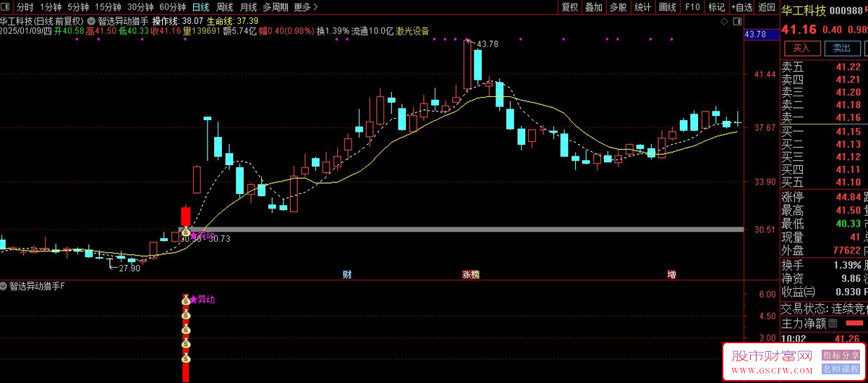This screenshot has height=383, width=868.
Task: Click the 涨停 value 44.84
Action: pos(848,197)
